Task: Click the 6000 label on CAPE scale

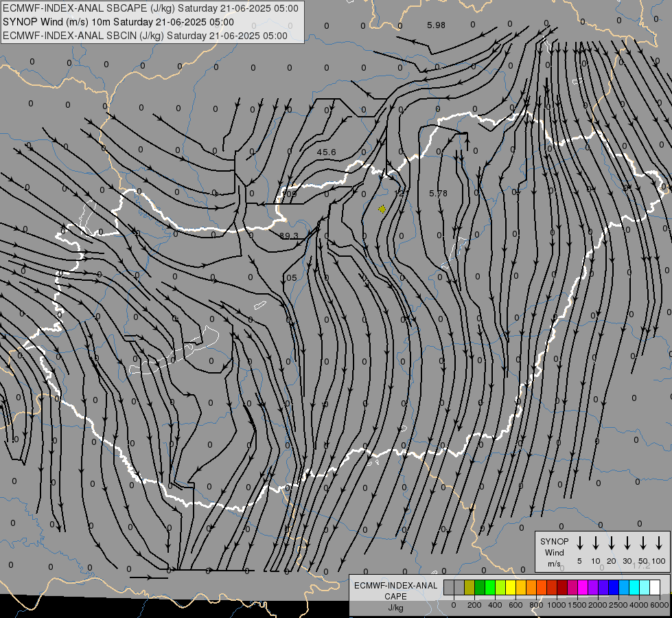Action: tap(660, 605)
